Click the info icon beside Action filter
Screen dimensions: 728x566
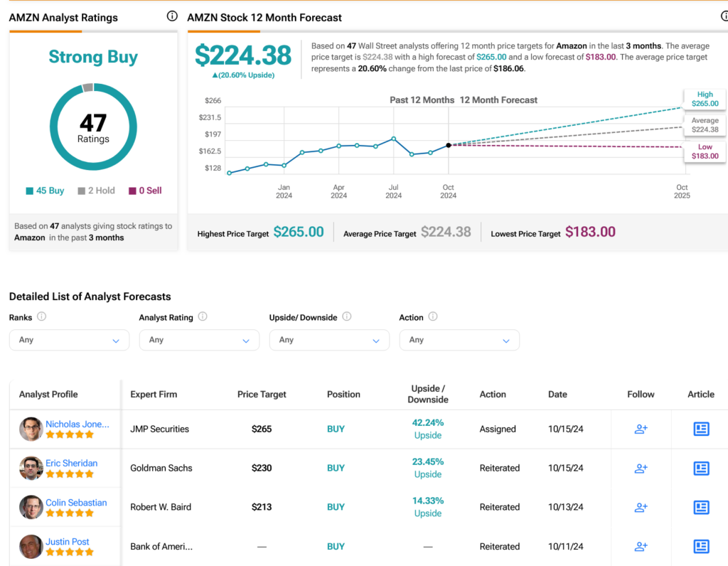point(432,317)
